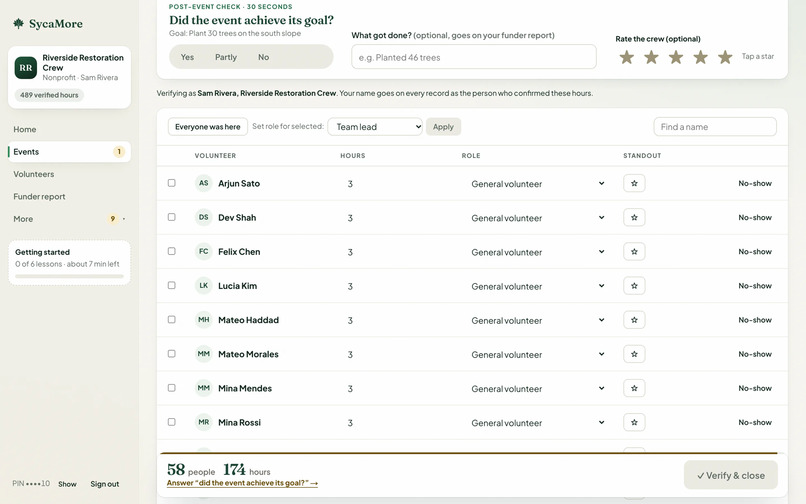Click the RR organization avatar
This screenshot has width=806, height=504.
(x=26, y=67)
